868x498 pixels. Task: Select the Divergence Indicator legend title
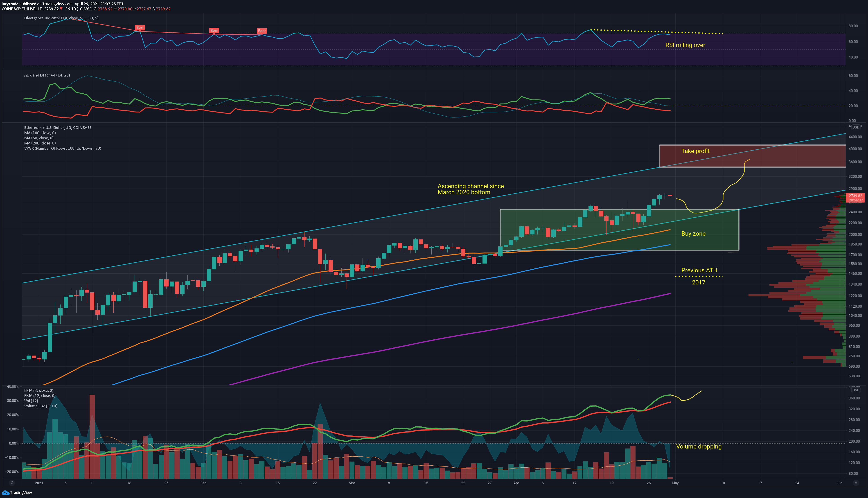point(61,18)
